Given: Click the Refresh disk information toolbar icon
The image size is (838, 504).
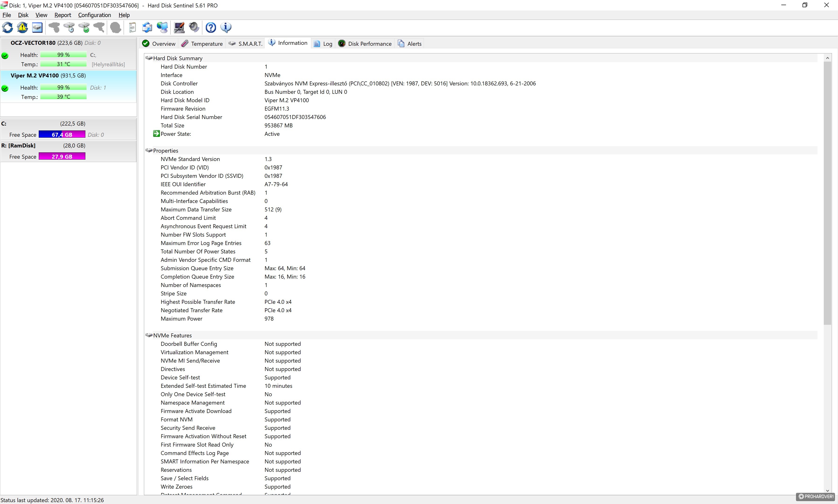Looking at the screenshot, I should [x=8, y=28].
